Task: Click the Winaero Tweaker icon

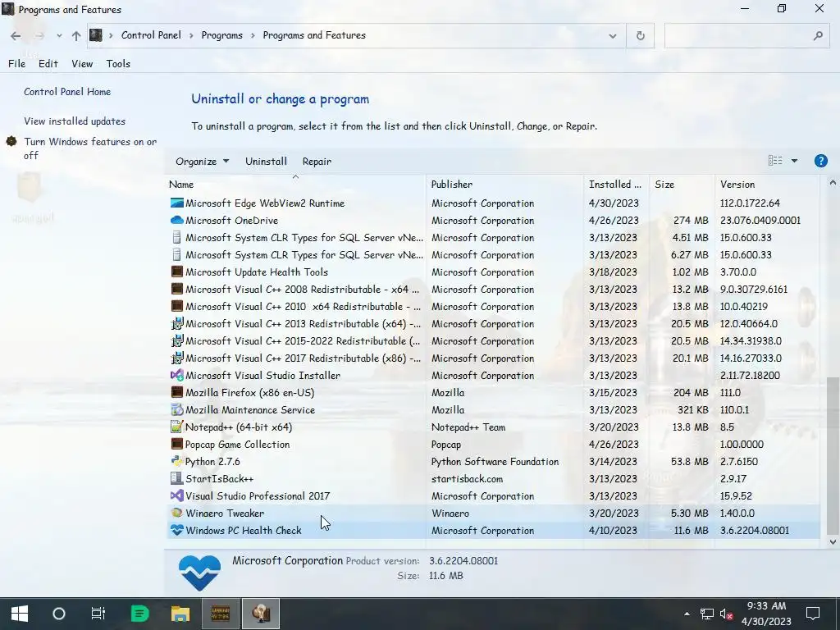Action: pos(177,513)
